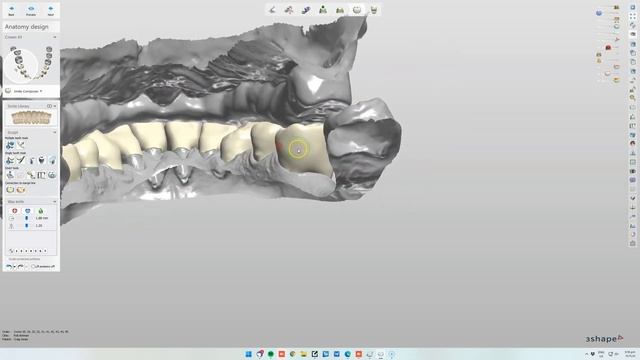The width and height of the screenshot is (640, 360).
Task: Select a tooth in the arch overview
Action: point(31,63)
